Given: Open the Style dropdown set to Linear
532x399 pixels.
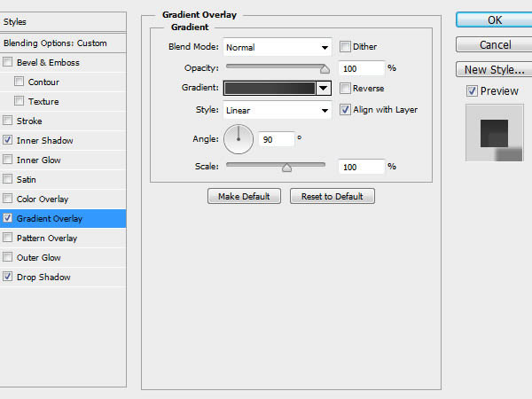Looking at the screenshot, I should coord(278,110).
